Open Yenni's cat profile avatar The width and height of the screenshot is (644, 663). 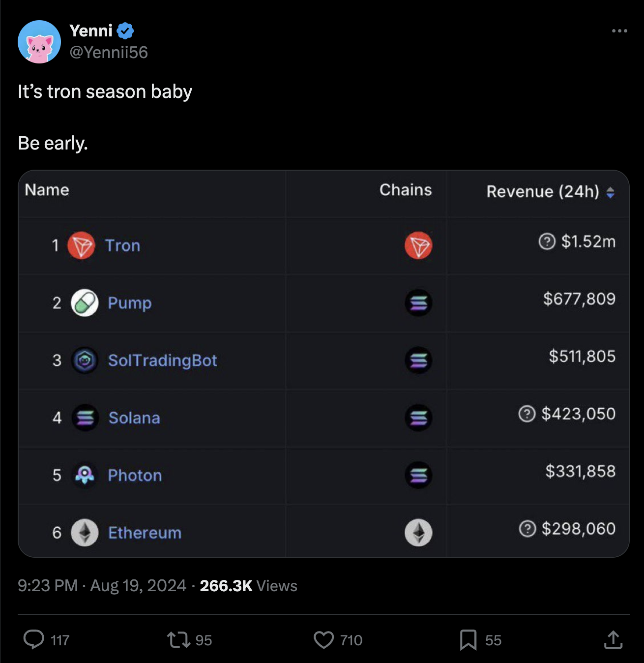pyautogui.click(x=39, y=42)
